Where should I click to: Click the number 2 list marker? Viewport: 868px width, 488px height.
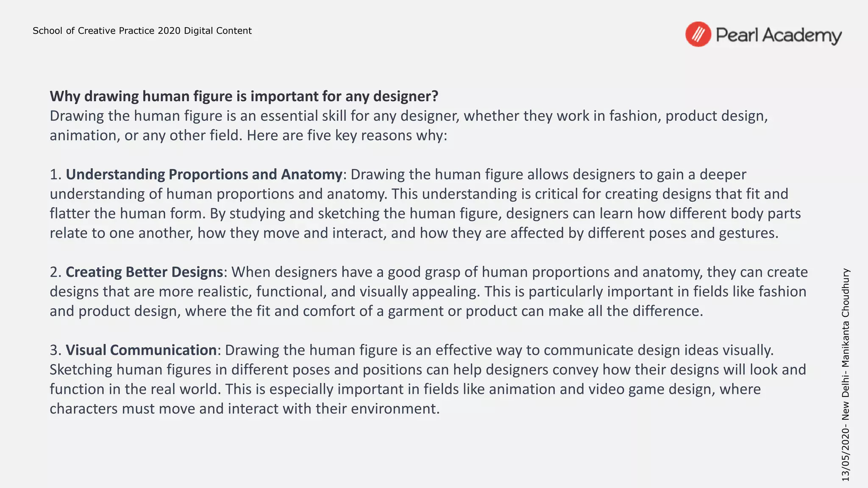tap(56, 272)
